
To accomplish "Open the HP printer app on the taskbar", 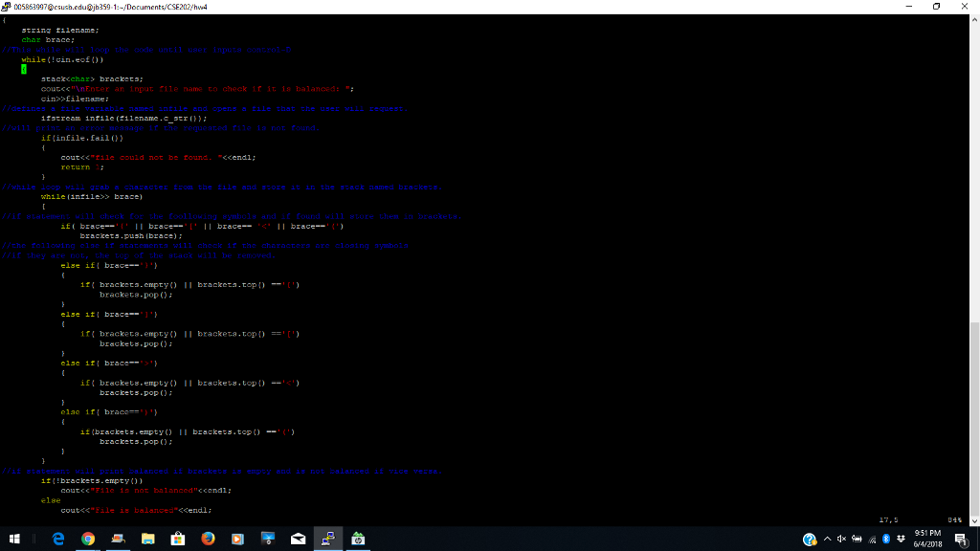I will point(357,539).
